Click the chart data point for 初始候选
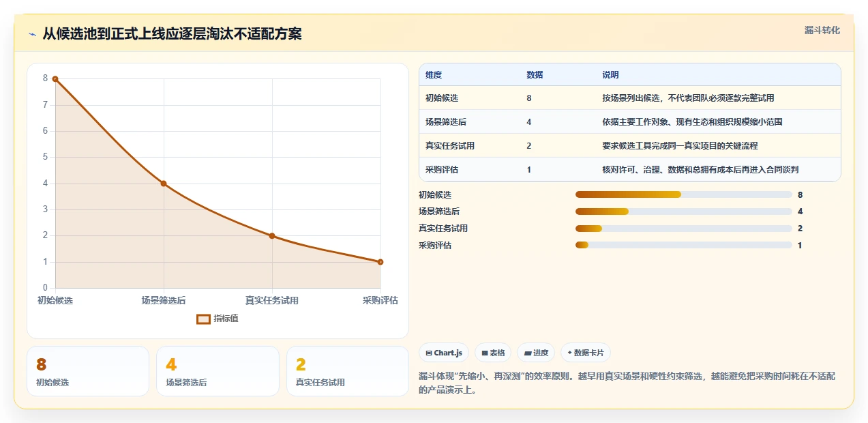Screen dimensions: 868x423 [55, 79]
